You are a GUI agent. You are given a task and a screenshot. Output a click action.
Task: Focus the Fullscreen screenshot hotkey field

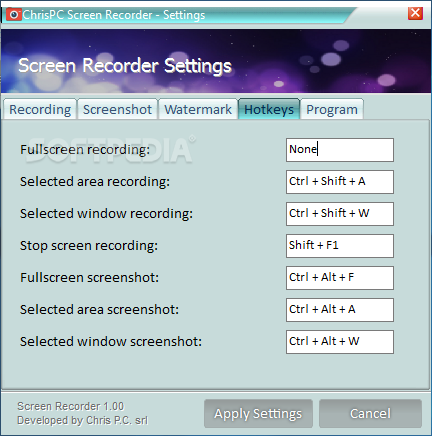pos(340,278)
